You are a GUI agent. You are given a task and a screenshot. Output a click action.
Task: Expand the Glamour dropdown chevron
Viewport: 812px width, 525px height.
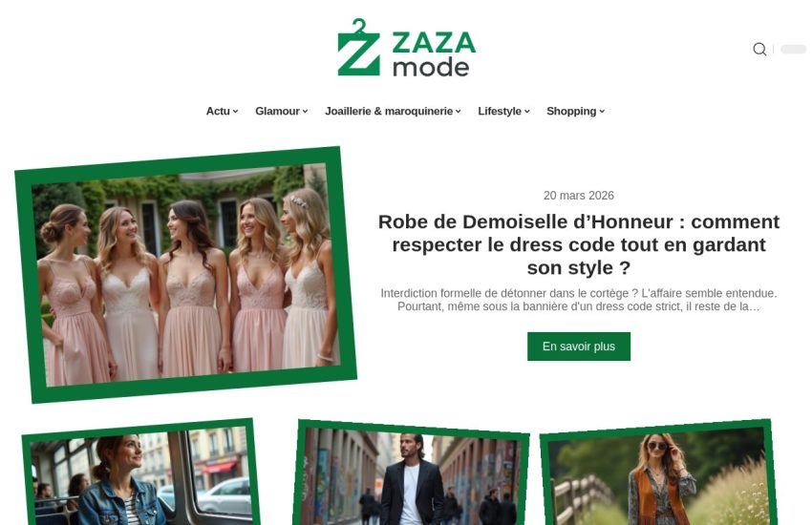(305, 112)
